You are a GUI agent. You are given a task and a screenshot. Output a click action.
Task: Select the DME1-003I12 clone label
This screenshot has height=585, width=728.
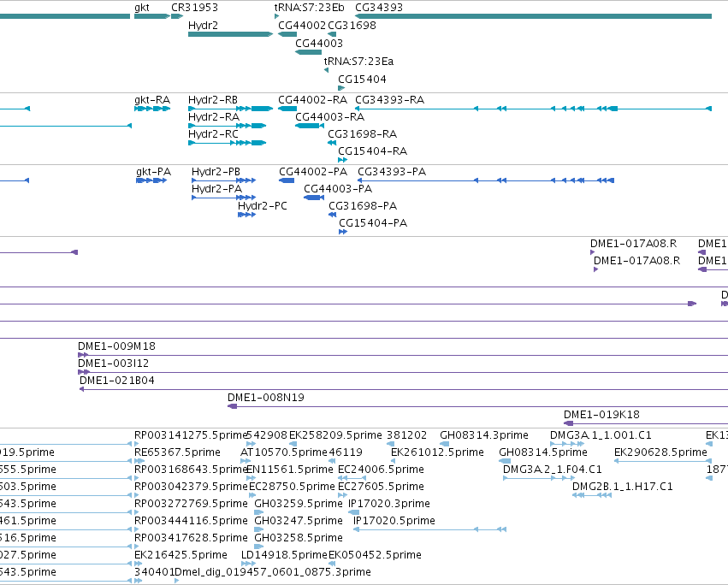click(x=113, y=363)
